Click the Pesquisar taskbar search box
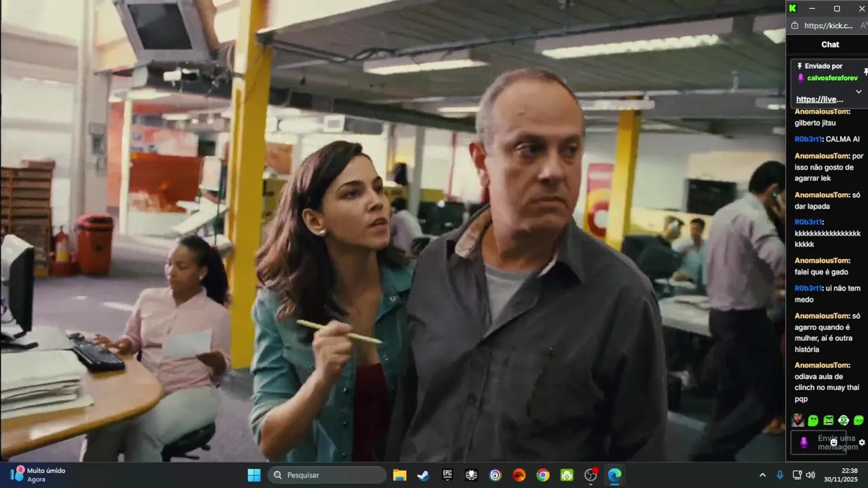 point(327,475)
